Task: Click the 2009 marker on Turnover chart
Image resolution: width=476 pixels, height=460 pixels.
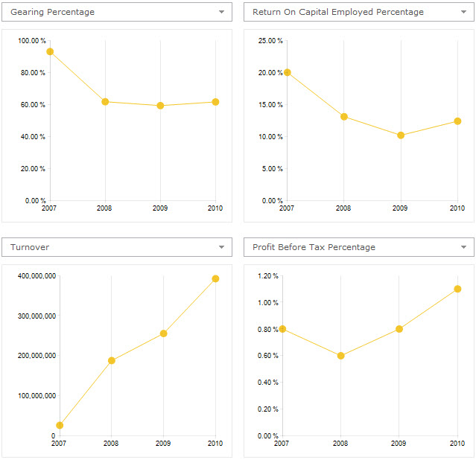Action: pyautogui.click(x=163, y=333)
